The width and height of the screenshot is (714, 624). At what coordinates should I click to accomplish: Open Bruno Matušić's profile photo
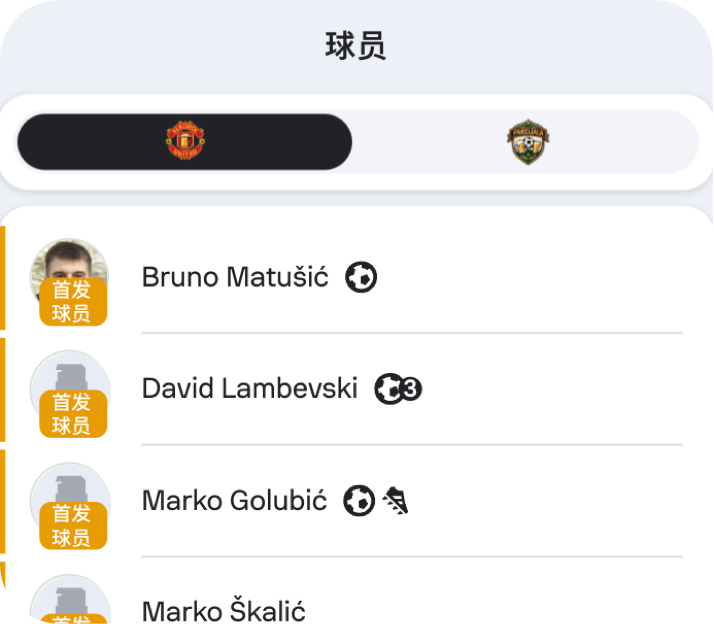click(69, 260)
